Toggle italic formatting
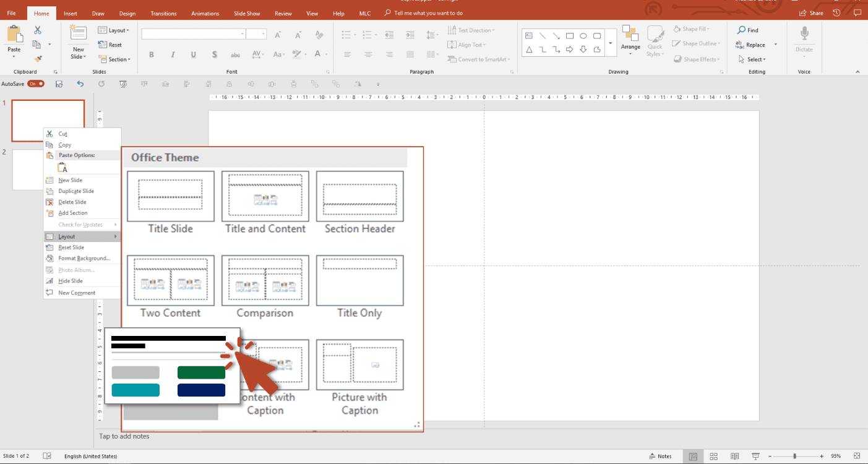The height and width of the screenshot is (464, 868). click(x=172, y=54)
